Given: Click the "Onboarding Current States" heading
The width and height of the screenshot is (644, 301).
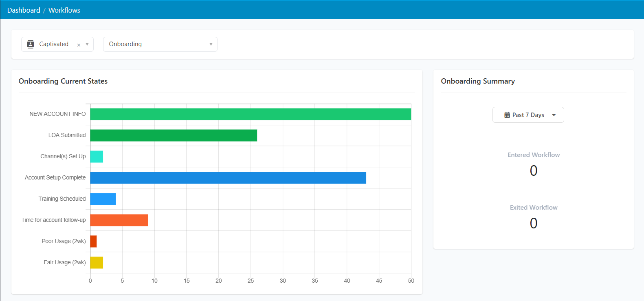Looking at the screenshot, I should [x=63, y=81].
